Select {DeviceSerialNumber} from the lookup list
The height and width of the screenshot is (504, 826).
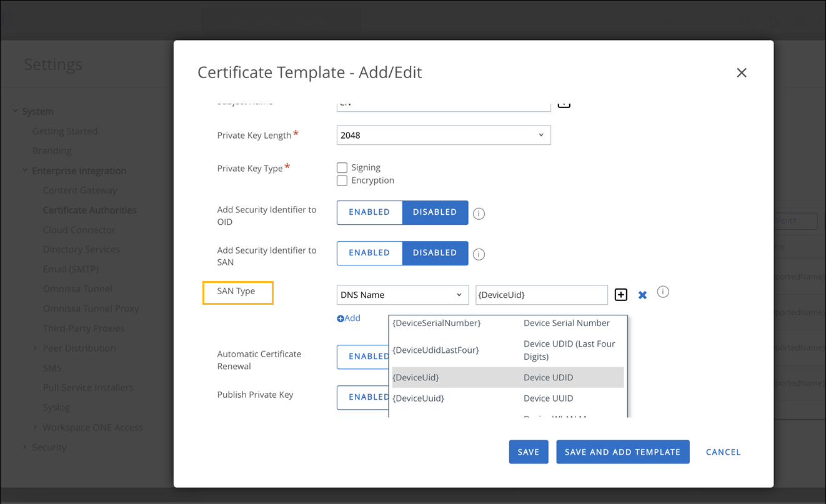437,323
